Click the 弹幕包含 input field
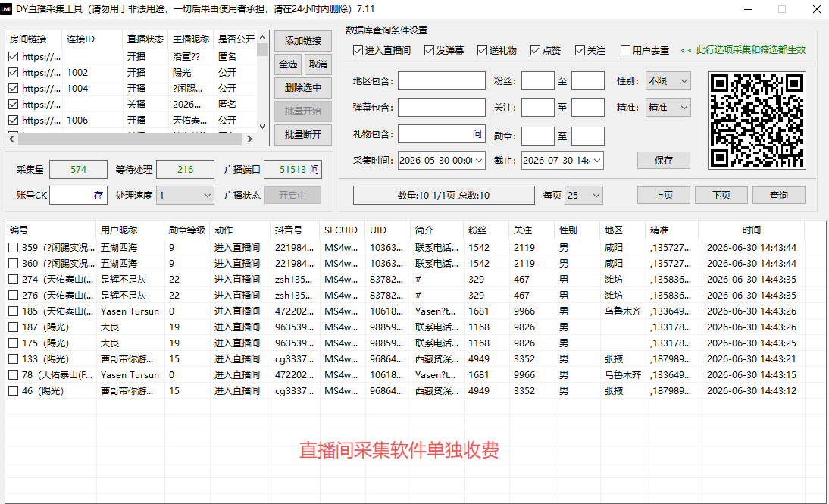Viewport: 829px width, 504px height. point(442,108)
